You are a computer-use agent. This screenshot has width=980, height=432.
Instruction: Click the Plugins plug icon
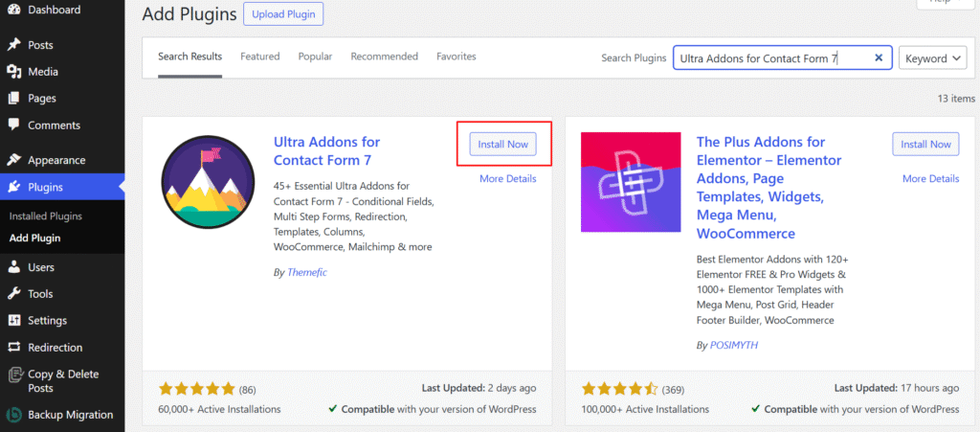13,187
